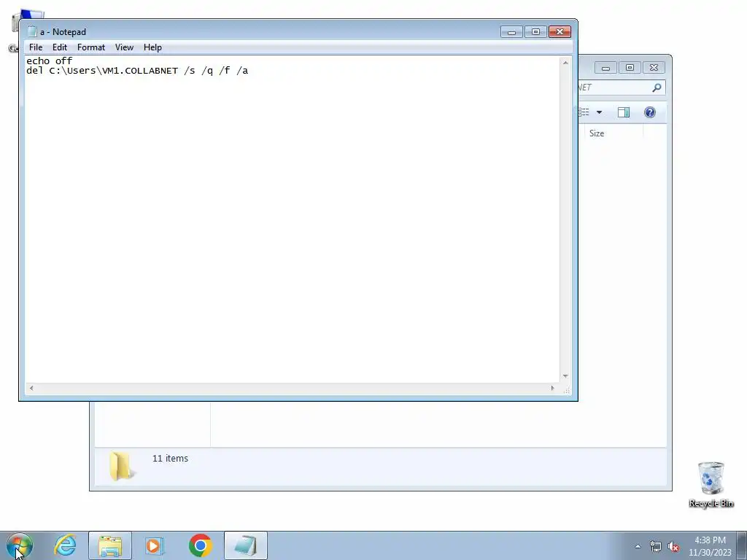This screenshot has height=560, width=747.
Task: Click the '11 items' status text in Explorer
Action: click(170, 459)
